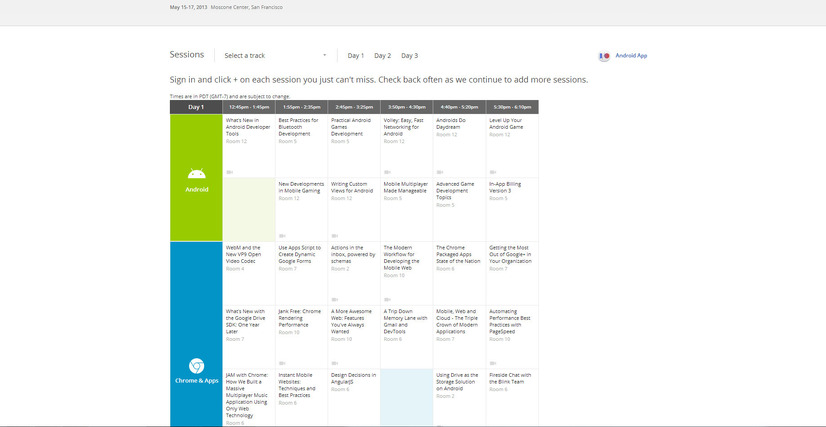Click the Chrome logo track icon
This screenshot has height=427, width=826.
[196, 366]
